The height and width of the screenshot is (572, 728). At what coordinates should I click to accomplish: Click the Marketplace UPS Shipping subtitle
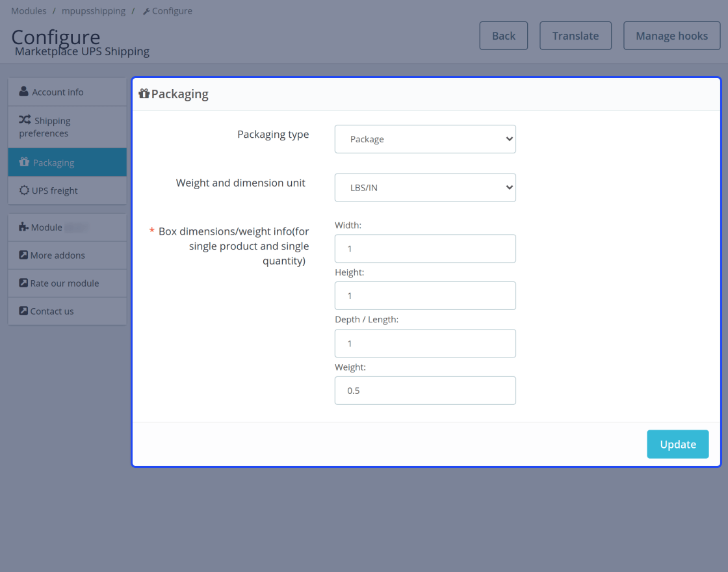(82, 51)
